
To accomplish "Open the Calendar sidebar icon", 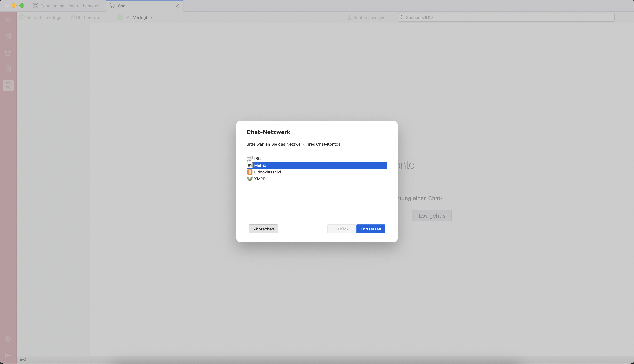I will (8, 53).
